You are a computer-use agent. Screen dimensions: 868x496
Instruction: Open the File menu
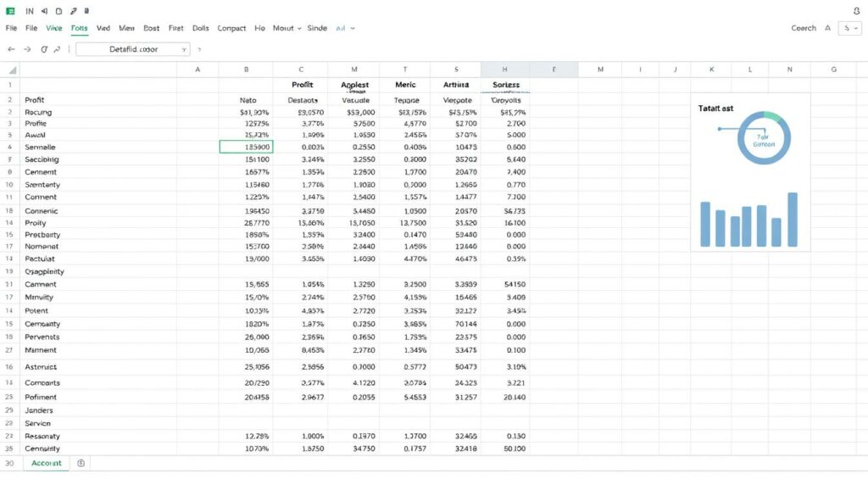click(x=31, y=28)
